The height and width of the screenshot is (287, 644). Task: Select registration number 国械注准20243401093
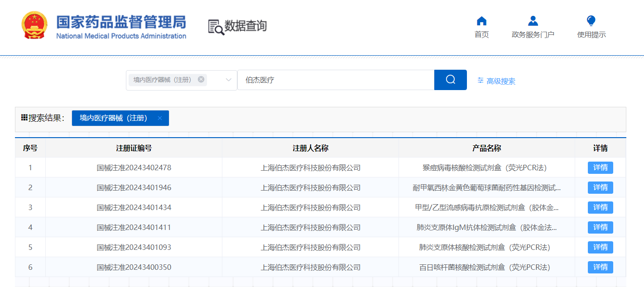click(x=134, y=247)
